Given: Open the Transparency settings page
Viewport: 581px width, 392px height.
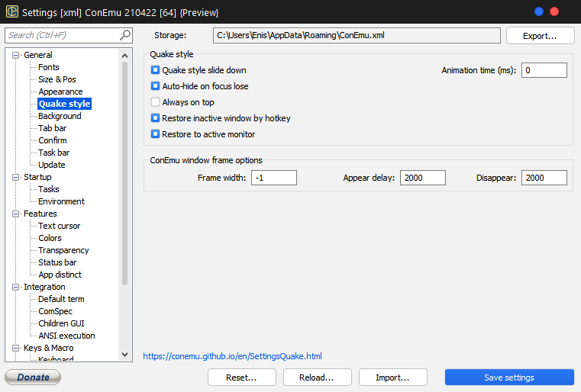Looking at the screenshot, I should pyautogui.click(x=63, y=250).
